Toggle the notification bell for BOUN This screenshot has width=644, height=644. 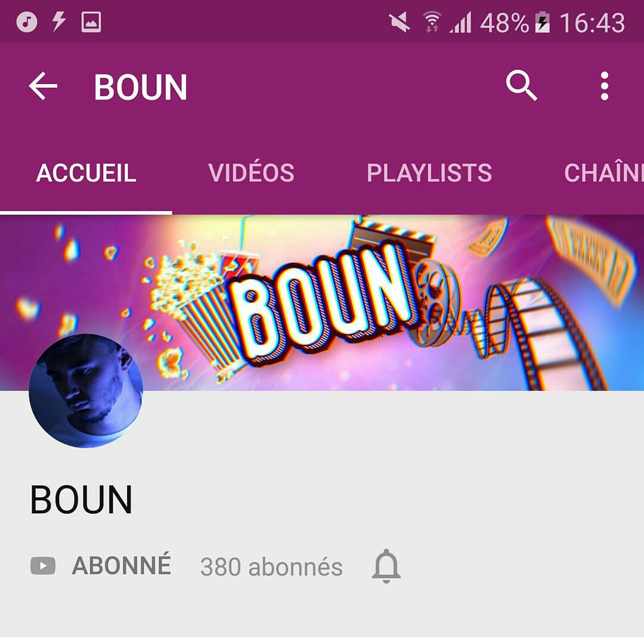point(386,566)
